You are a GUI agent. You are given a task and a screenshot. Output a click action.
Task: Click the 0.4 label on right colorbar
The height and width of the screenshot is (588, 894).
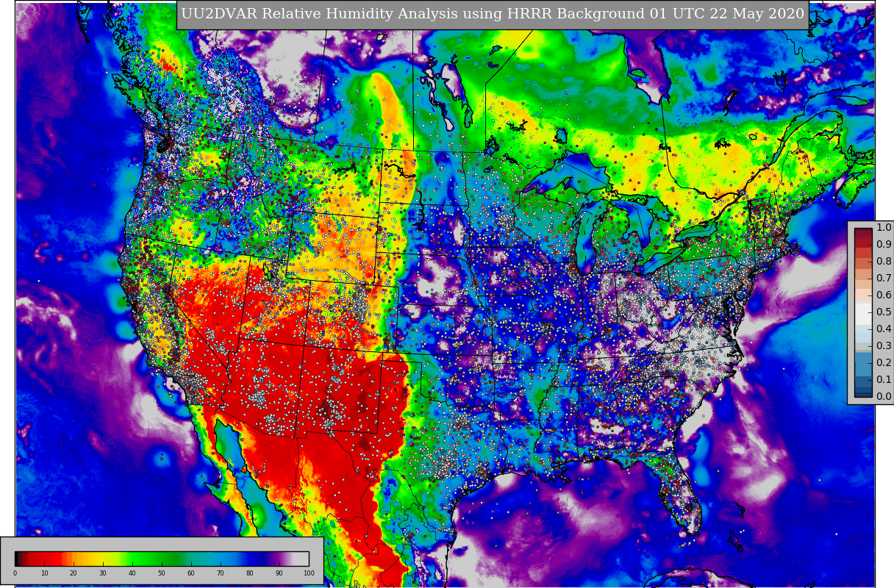click(x=884, y=329)
